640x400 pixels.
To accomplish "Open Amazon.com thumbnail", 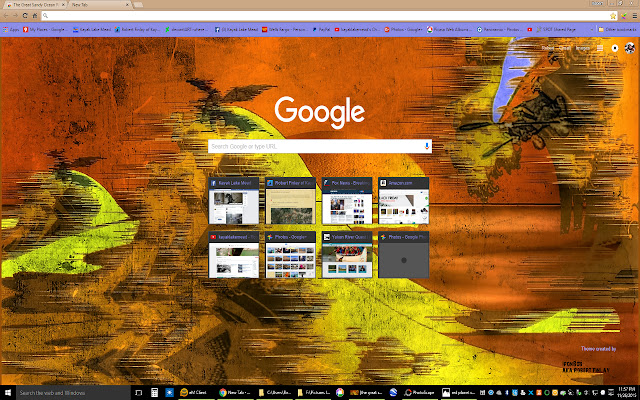I will [x=404, y=201].
